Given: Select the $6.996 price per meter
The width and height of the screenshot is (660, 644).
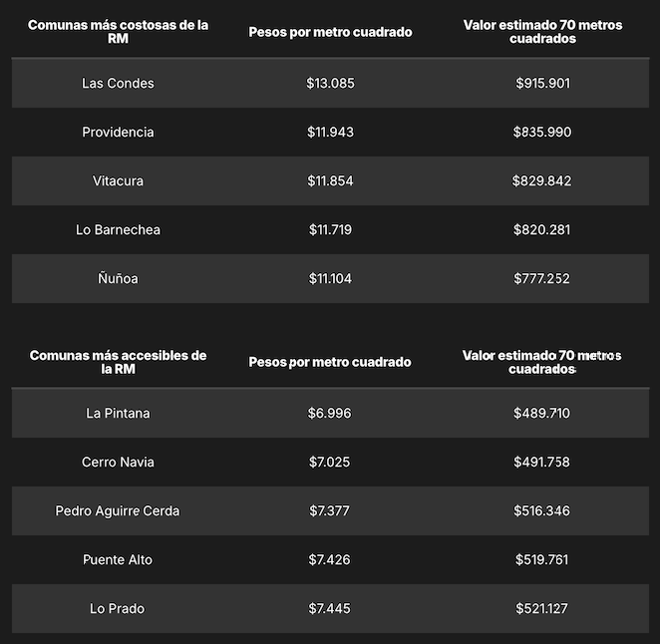Looking at the screenshot, I should pos(330,413).
